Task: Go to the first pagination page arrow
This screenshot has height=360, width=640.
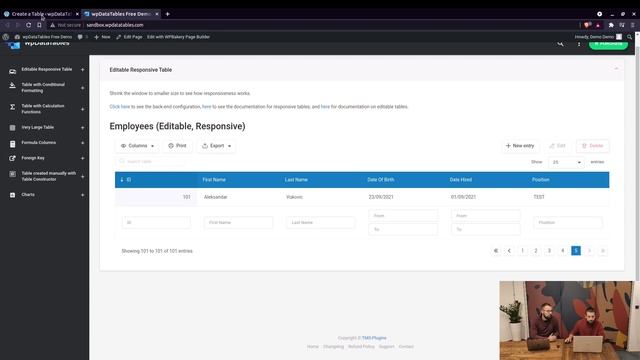Action: coord(496,251)
